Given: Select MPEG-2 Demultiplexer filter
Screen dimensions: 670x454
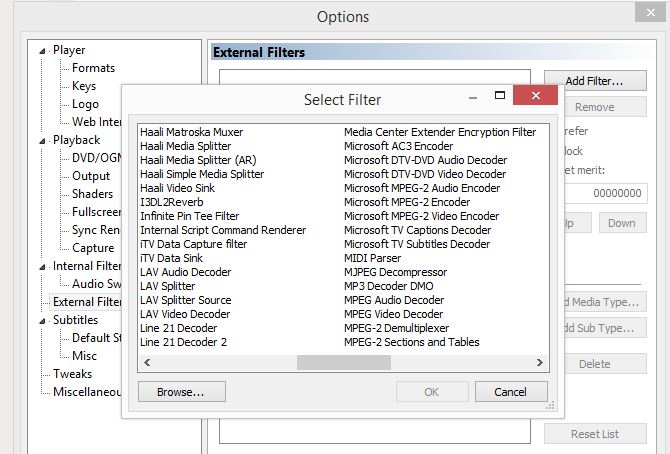Looking at the screenshot, I should 397,328.
